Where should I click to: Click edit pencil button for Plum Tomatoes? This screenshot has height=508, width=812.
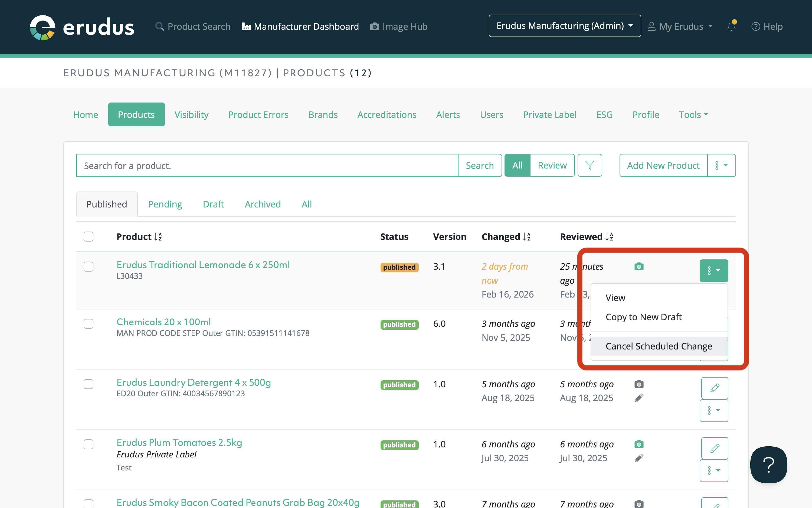pos(714,448)
